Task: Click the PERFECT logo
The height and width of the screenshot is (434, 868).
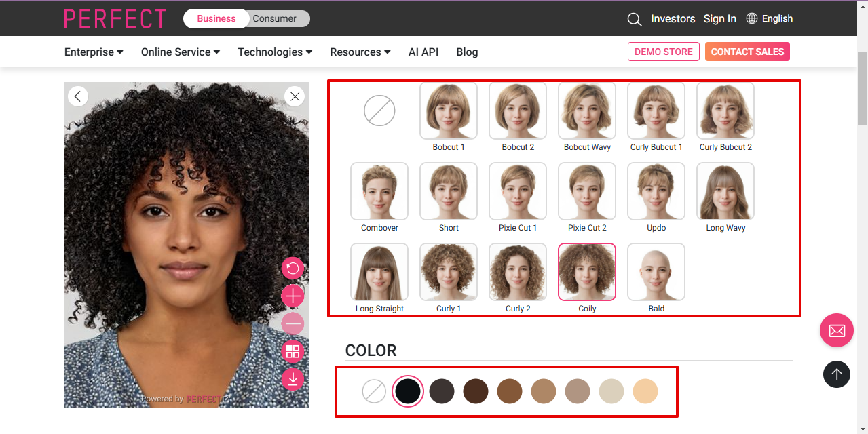Action: tap(115, 18)
